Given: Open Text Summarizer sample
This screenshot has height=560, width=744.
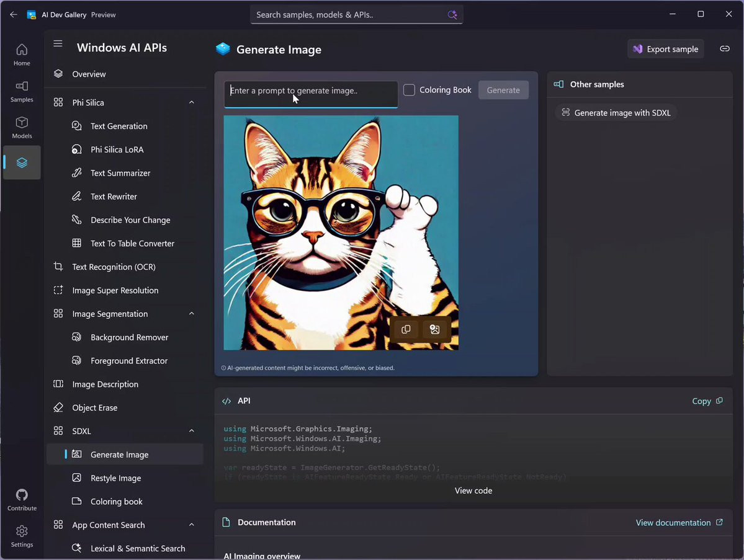Looking at the screenshot, I should pos(125,173).
